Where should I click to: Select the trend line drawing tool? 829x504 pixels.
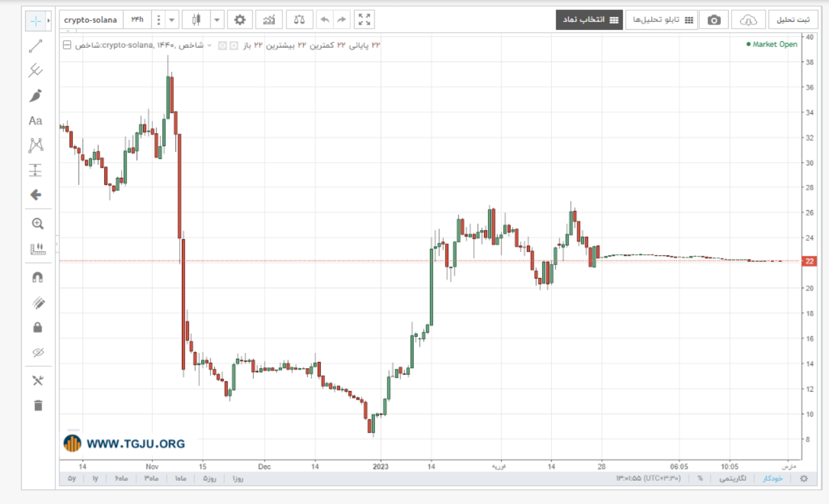pos(35,46)
